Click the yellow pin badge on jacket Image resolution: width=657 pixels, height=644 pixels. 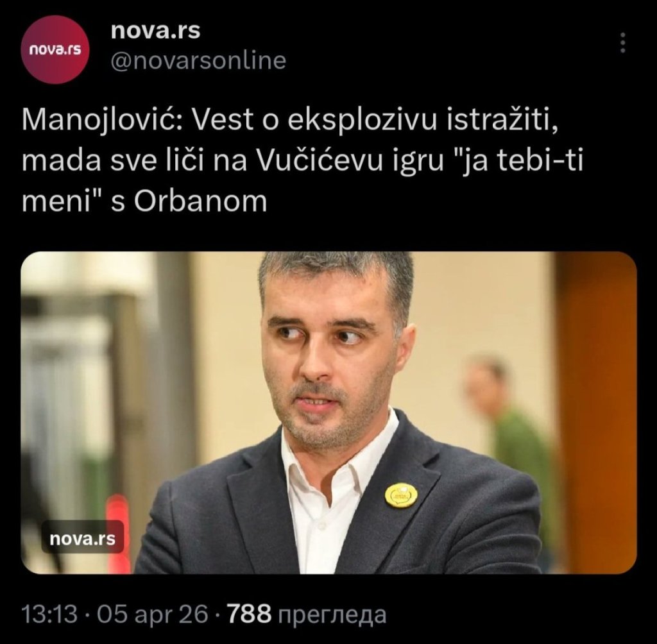401,495
